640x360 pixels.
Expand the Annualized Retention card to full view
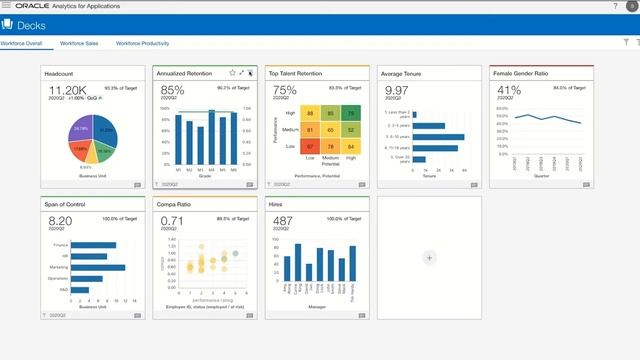click(242, 73)
